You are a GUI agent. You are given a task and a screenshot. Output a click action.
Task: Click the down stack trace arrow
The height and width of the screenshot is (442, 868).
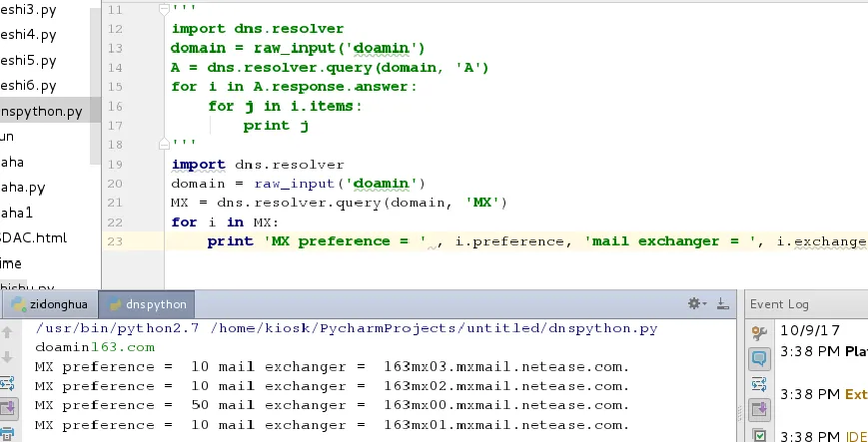pos(7,357)
